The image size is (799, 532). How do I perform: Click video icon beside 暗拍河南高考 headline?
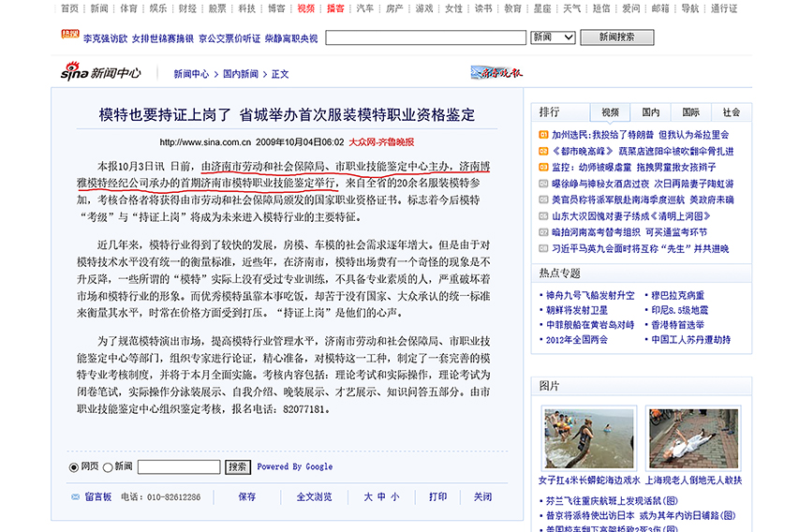(x=543, y=232)
